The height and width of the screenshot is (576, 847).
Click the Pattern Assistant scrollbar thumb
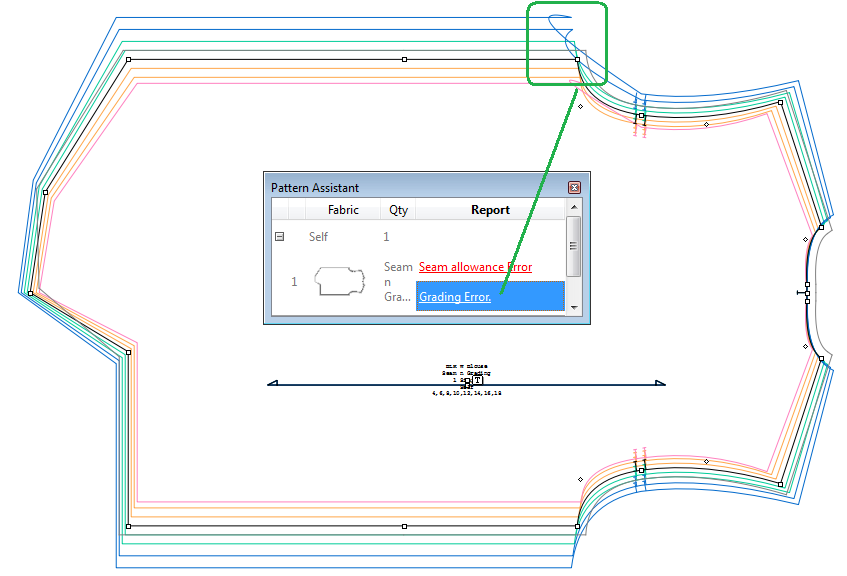point(573,246)
